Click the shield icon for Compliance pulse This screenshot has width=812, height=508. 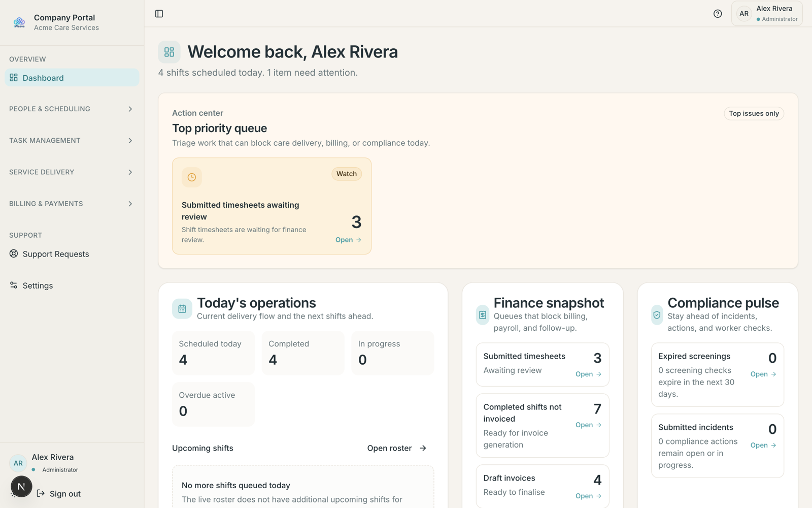(657, 315)
